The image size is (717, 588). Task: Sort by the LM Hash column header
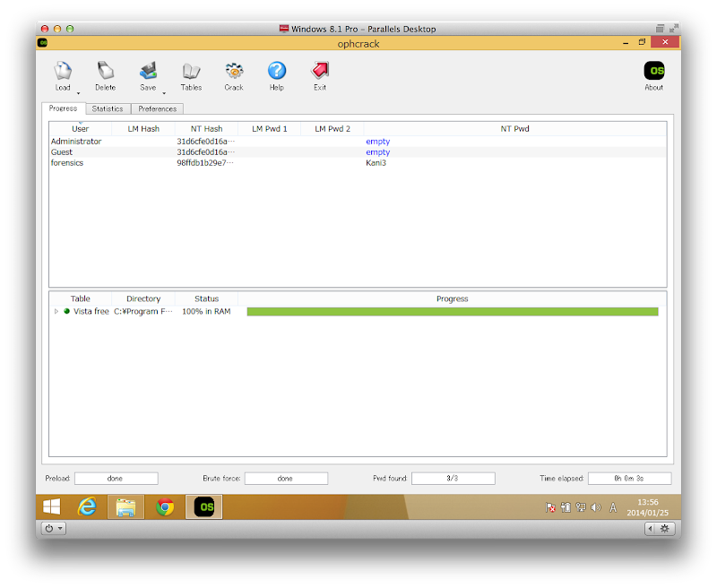pos(143,129)
